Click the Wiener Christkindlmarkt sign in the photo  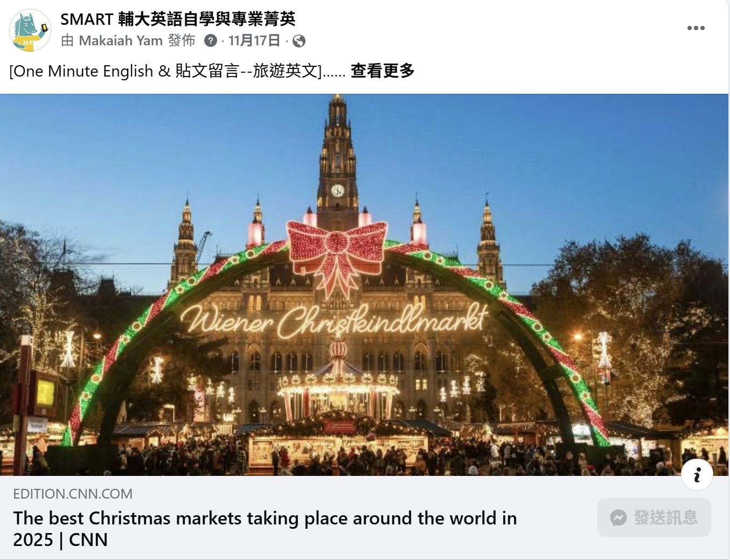click(334, 320)
